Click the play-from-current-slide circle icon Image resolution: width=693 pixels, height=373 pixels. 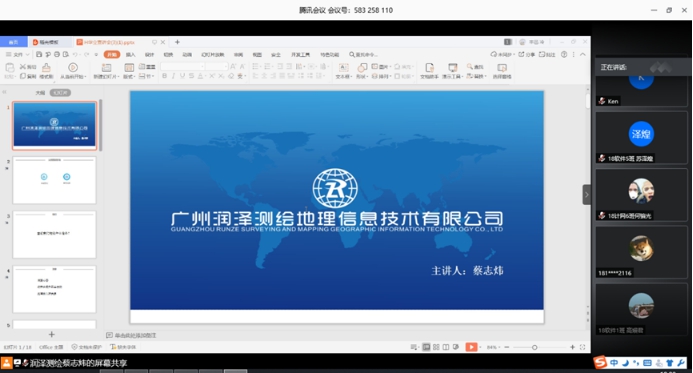click(73, 67)
